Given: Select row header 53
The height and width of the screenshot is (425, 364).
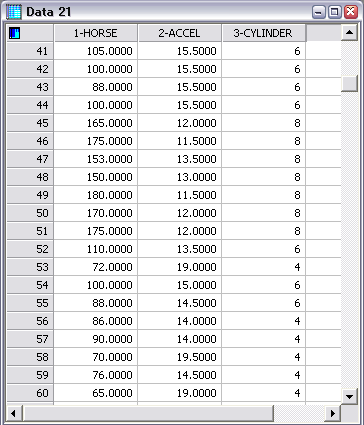Looking at the screenshot, I should click(x=30, y=267).
